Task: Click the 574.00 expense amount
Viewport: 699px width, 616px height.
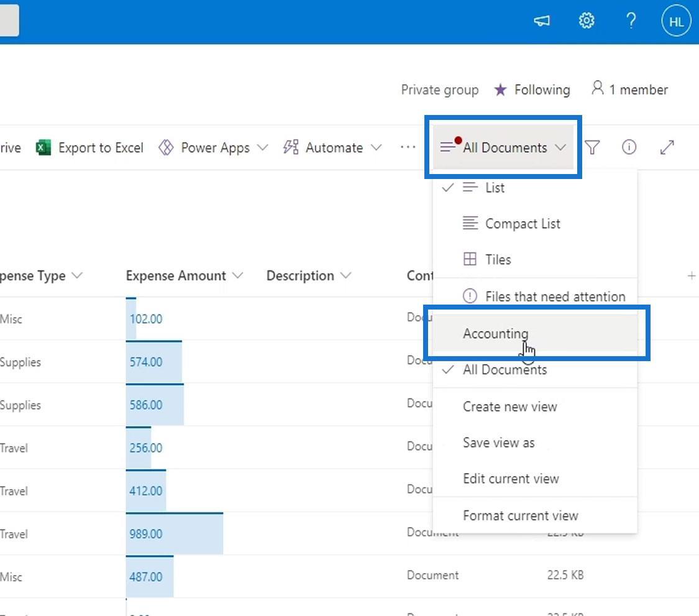Action: (146, 362)
